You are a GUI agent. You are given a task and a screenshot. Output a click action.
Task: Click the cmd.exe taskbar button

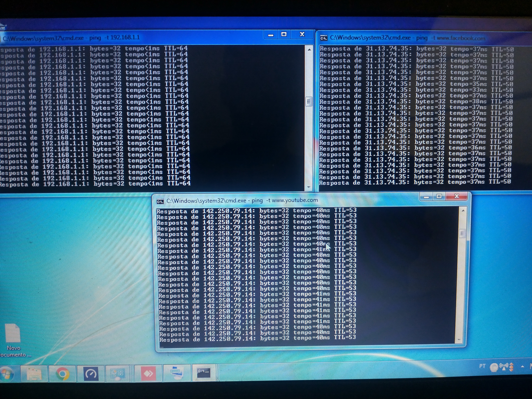click(x=203, y=373)
